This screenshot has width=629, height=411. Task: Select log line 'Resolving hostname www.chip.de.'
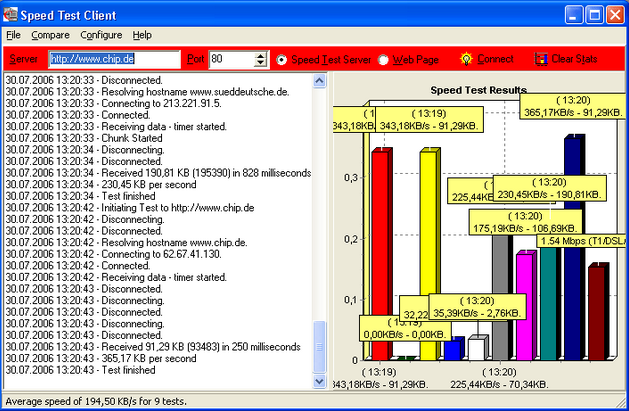tap(126, 243)
